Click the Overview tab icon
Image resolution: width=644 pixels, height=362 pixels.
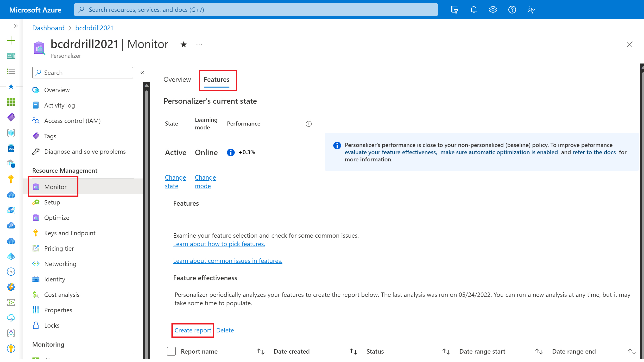pyautogui.click(x=177, y=80)
